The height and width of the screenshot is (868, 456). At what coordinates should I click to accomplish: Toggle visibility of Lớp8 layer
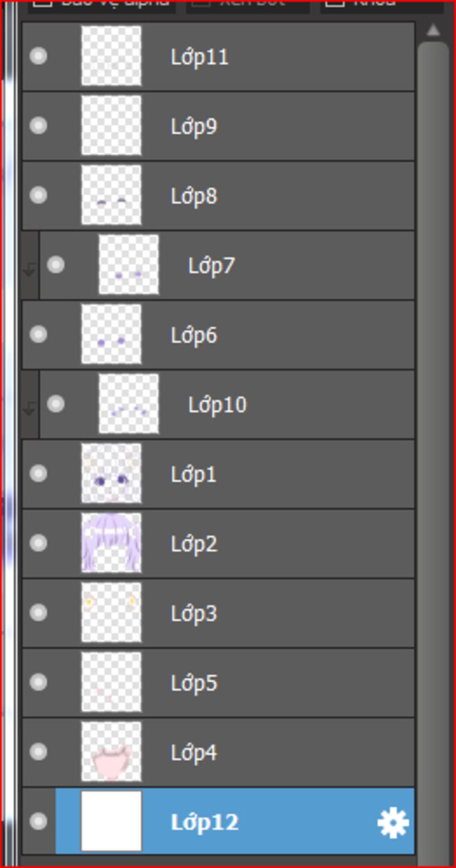click(38, 195)
